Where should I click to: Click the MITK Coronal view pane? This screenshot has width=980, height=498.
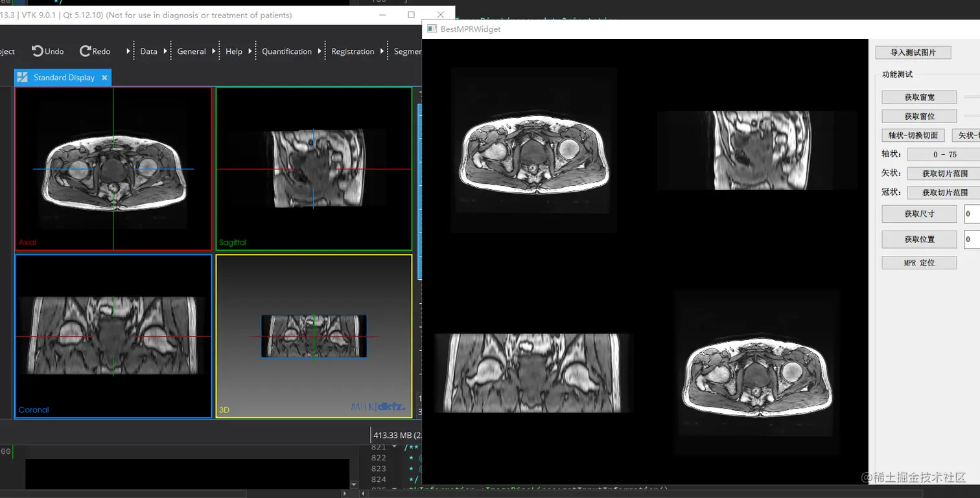(113, 336)
